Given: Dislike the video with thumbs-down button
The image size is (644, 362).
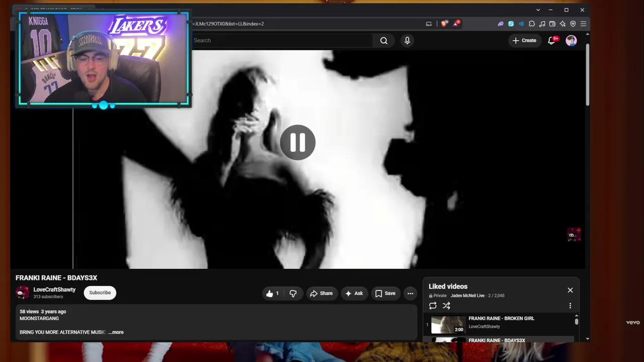Looking at the screenshot, I should coord(293,293).
